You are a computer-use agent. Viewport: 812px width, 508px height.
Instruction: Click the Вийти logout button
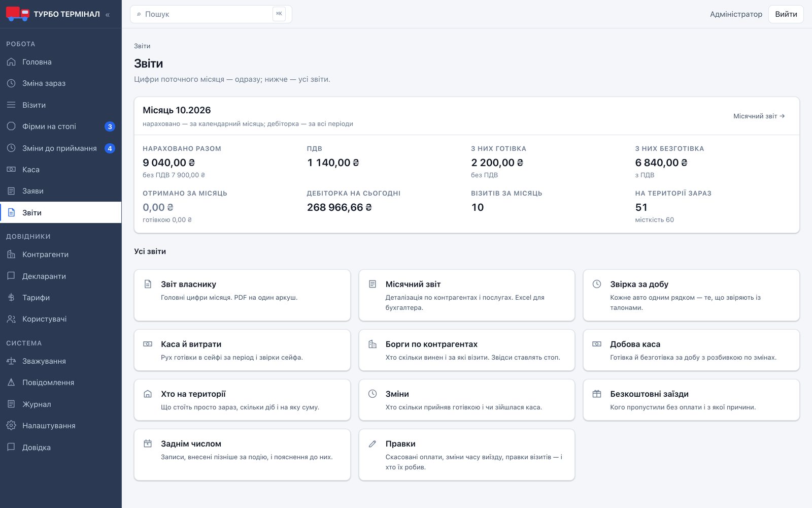[786, 14]
